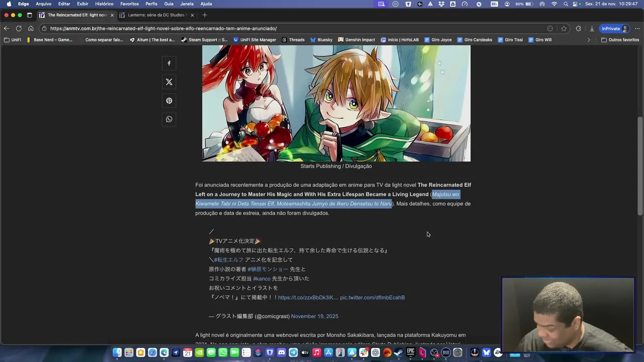Open Wi-Fi status in menu bar
Viewport: 644px width, 362px height.
(554, 4)
